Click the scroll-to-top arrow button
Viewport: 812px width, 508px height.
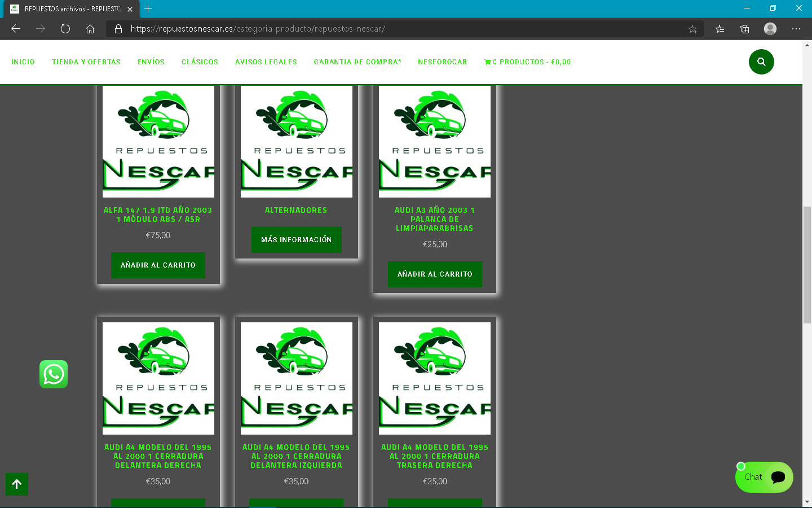17,484
